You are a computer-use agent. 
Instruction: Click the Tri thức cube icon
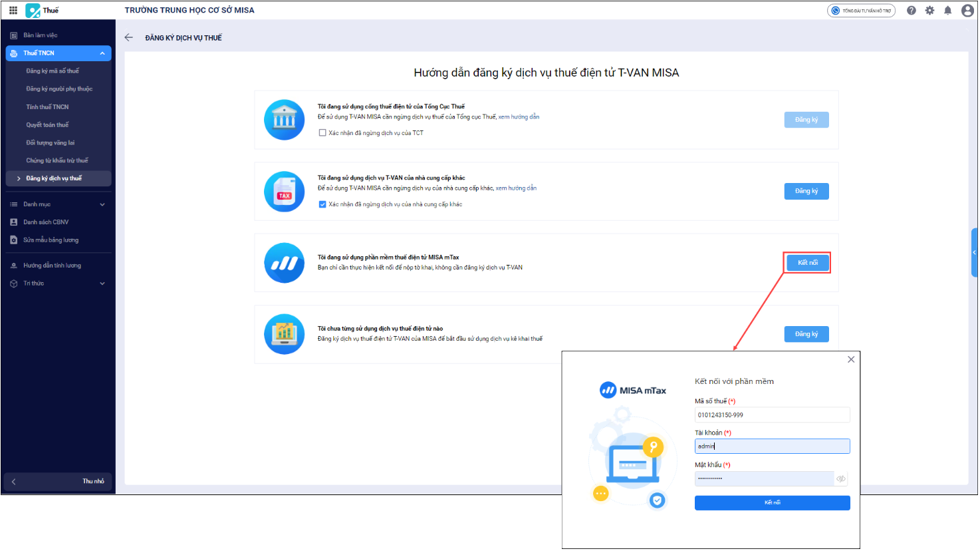point(14,283)
